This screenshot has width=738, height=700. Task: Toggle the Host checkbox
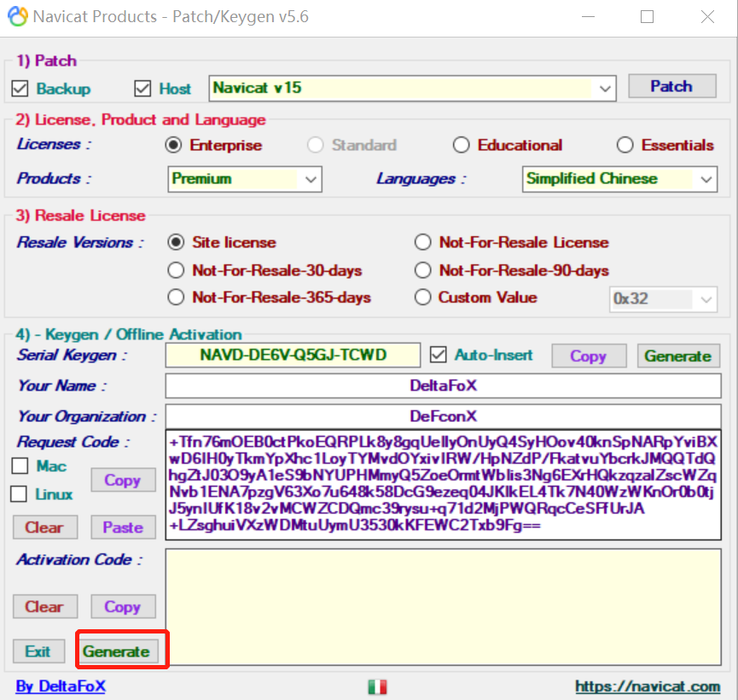[x=142, y=89]
